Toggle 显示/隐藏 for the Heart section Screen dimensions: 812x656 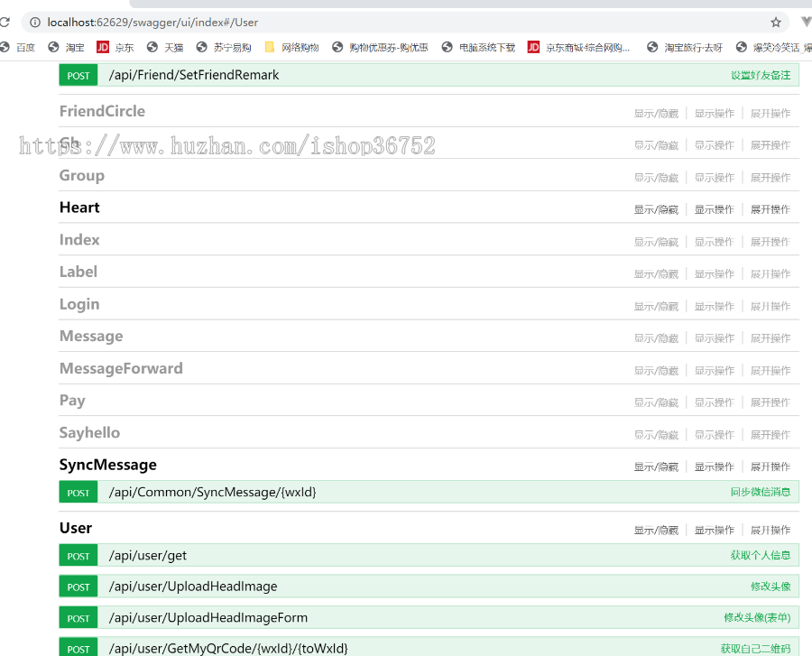click(656, 209)
